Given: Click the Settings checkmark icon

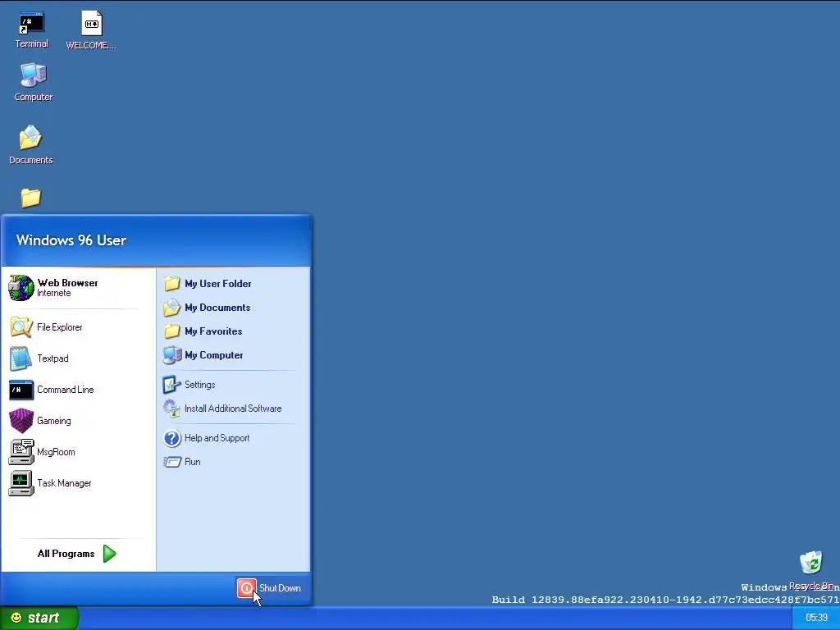Looking at the screenshot, I should pos(172,384).
